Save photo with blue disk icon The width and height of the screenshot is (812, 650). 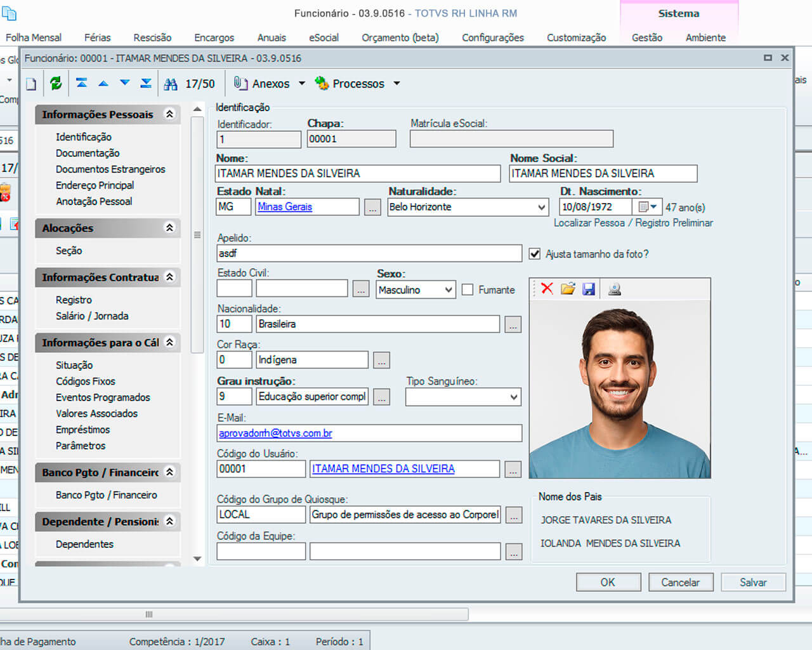(589, 289)
